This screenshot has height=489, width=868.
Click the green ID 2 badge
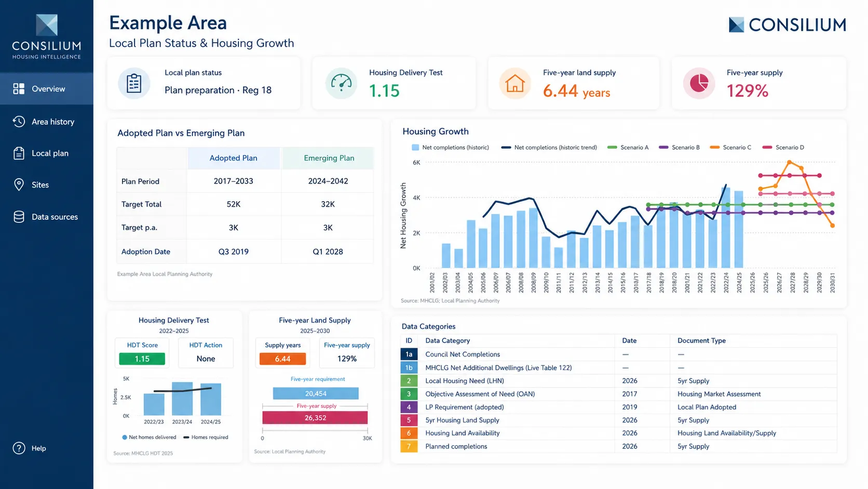click(x=409, y=381)
